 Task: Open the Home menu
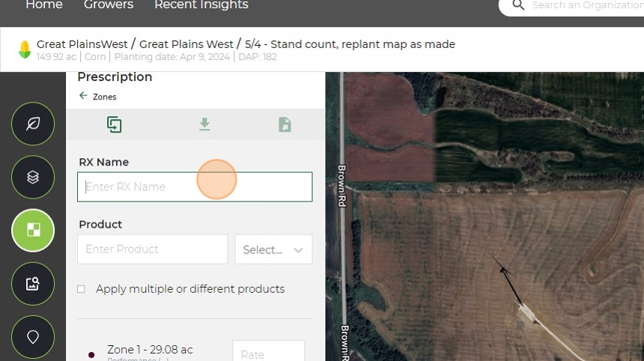pos(44,5)
